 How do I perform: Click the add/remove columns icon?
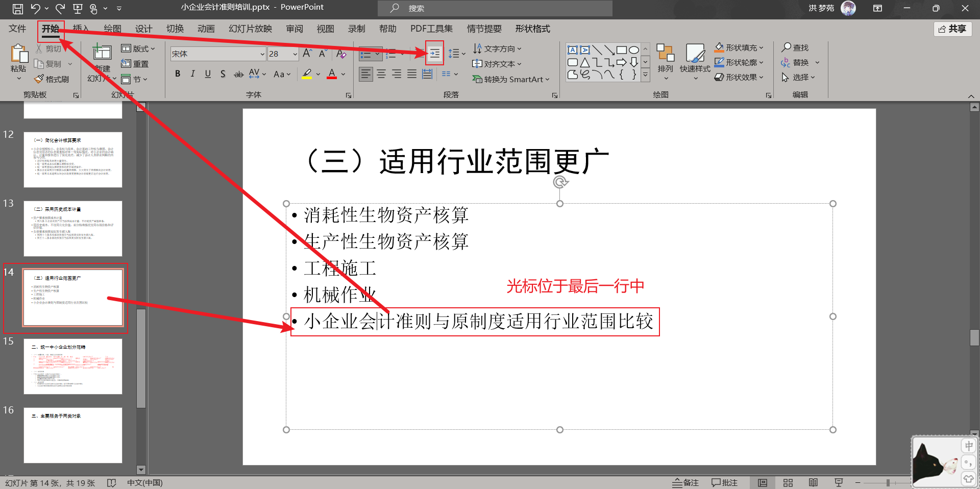click(x=449, y=74)
